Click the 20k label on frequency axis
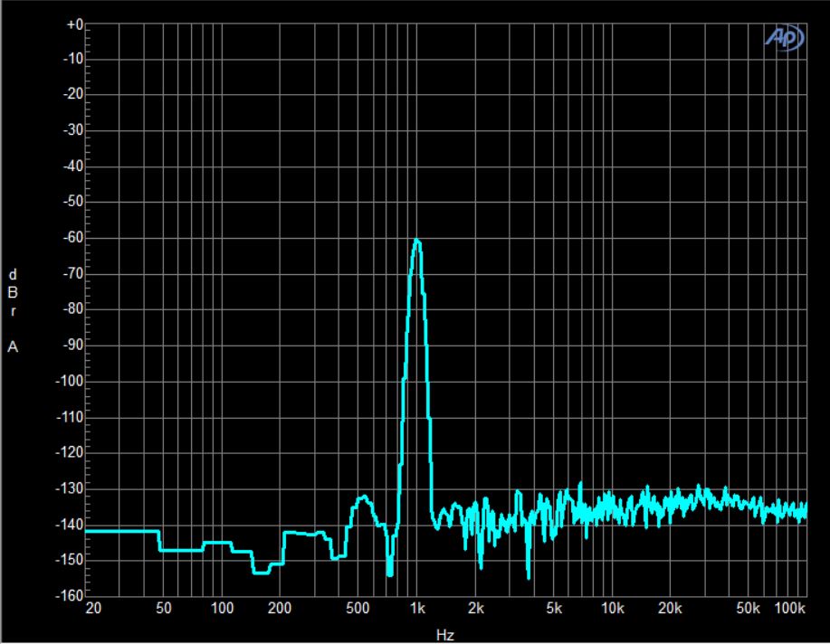 (x=670, y=609)
